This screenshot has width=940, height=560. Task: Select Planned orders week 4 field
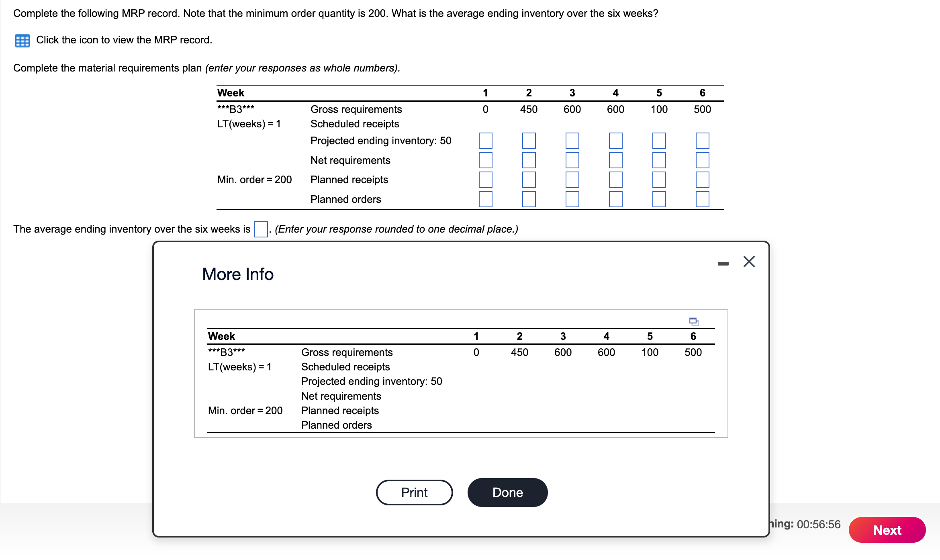point(615,199)
